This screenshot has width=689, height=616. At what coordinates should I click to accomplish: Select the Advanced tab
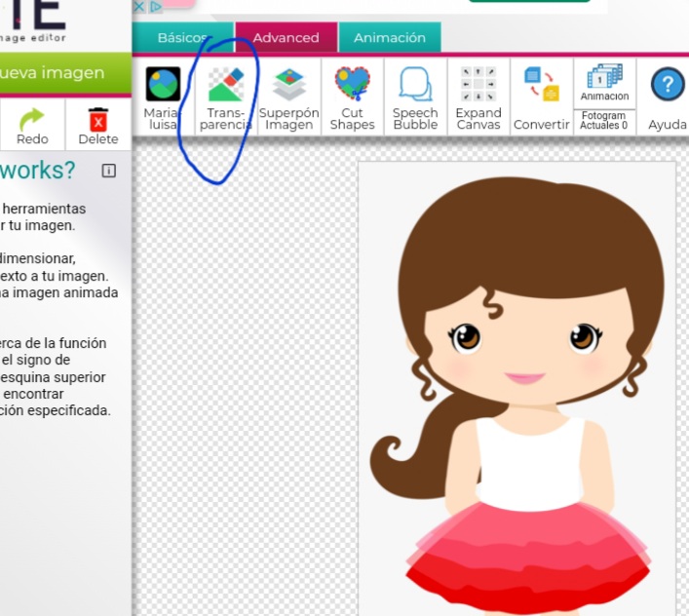[286, 38]
